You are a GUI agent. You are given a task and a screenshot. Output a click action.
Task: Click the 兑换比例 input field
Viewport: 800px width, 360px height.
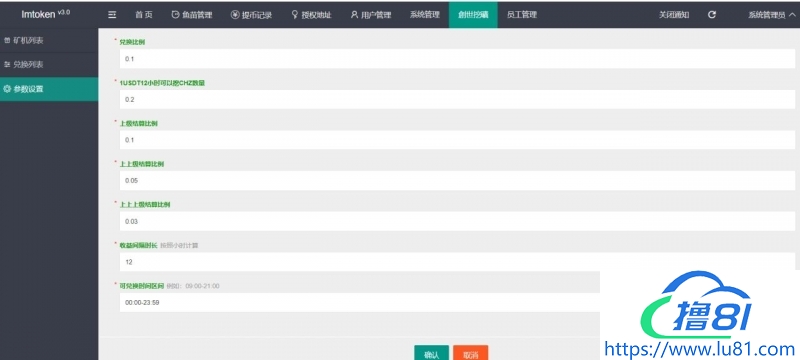click(457, 59)
